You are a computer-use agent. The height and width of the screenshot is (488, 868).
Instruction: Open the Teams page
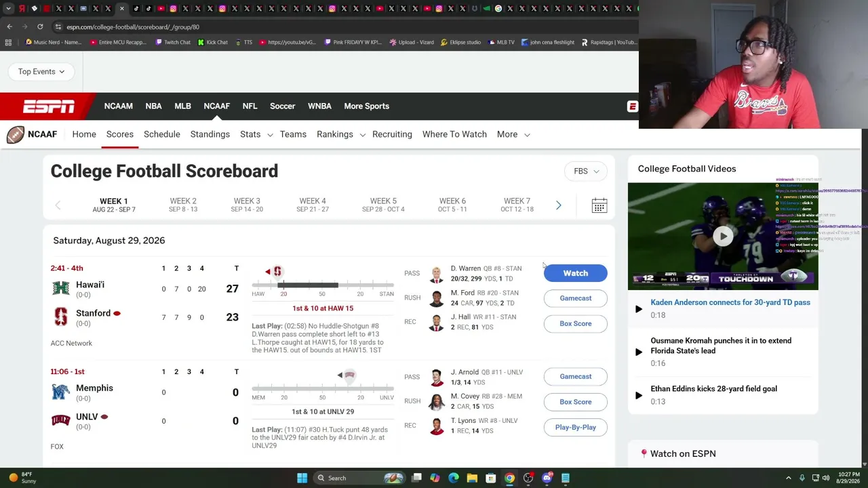pos(293,134)
